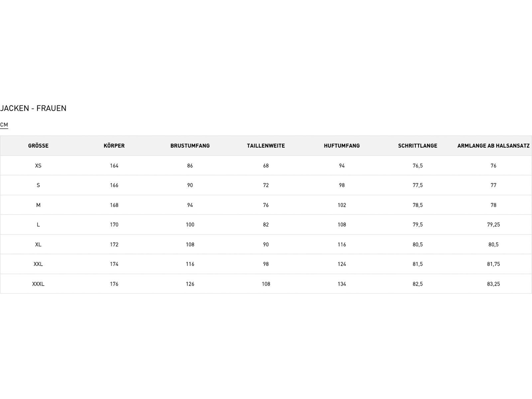Select the XL size row label

click(38, 244)
